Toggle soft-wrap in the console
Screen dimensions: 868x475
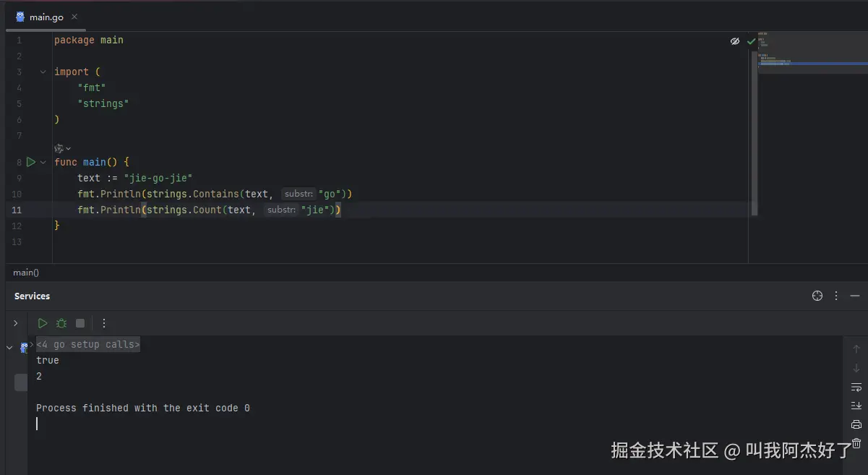pyautogui.click(x=856, y=387)
